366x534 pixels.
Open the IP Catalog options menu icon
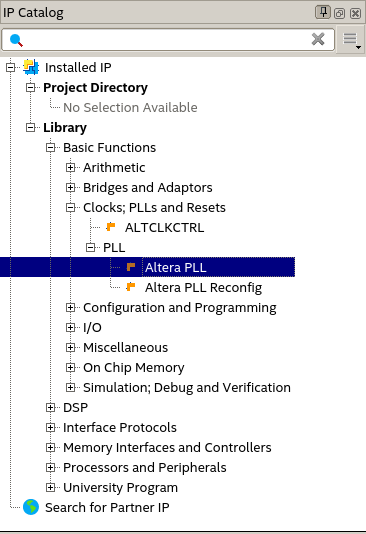(x=351, y=40)
